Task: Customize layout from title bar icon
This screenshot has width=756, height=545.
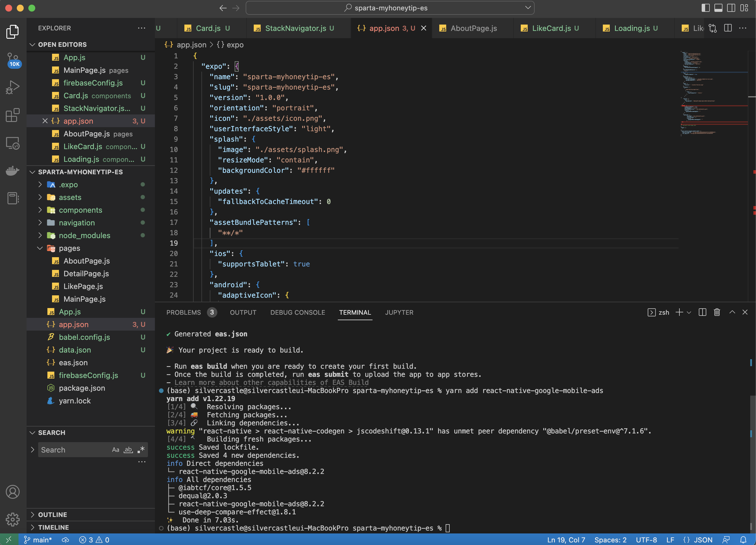Action: point(744,8)
